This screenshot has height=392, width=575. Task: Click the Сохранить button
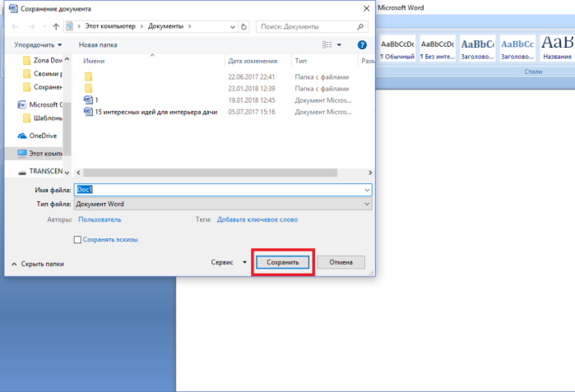282,262
